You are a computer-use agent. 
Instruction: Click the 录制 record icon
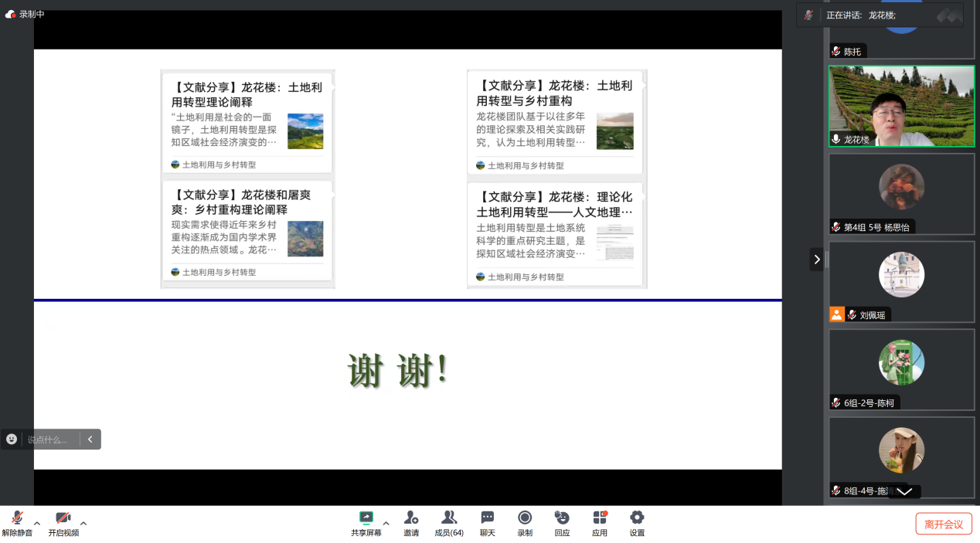(x=525, y=518)
